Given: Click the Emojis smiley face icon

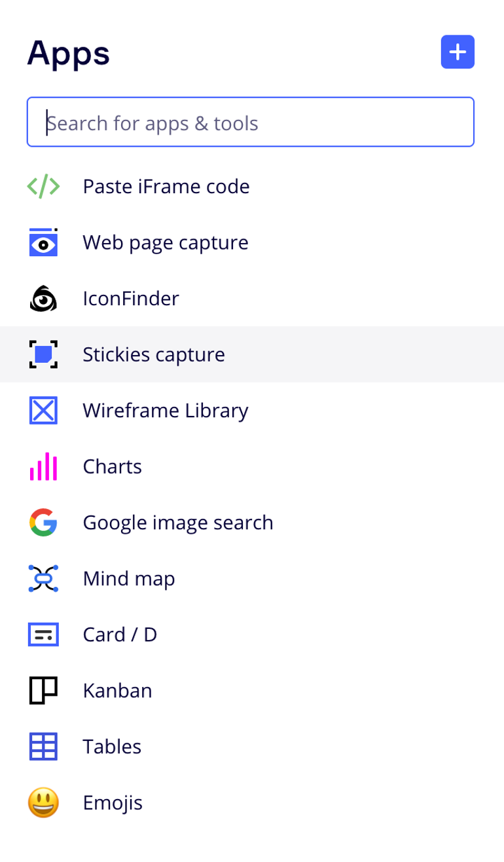Looking at the screenshot, I should [43, 803].
